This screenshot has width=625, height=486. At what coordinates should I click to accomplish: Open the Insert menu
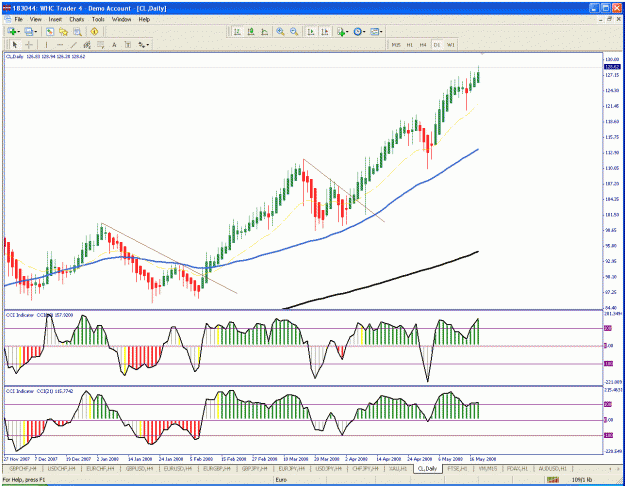55,19
